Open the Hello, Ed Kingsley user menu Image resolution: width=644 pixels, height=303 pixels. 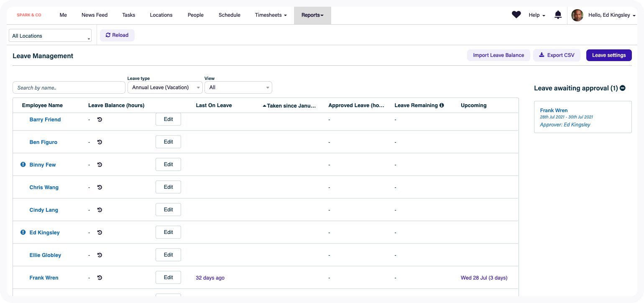[612, 15]
